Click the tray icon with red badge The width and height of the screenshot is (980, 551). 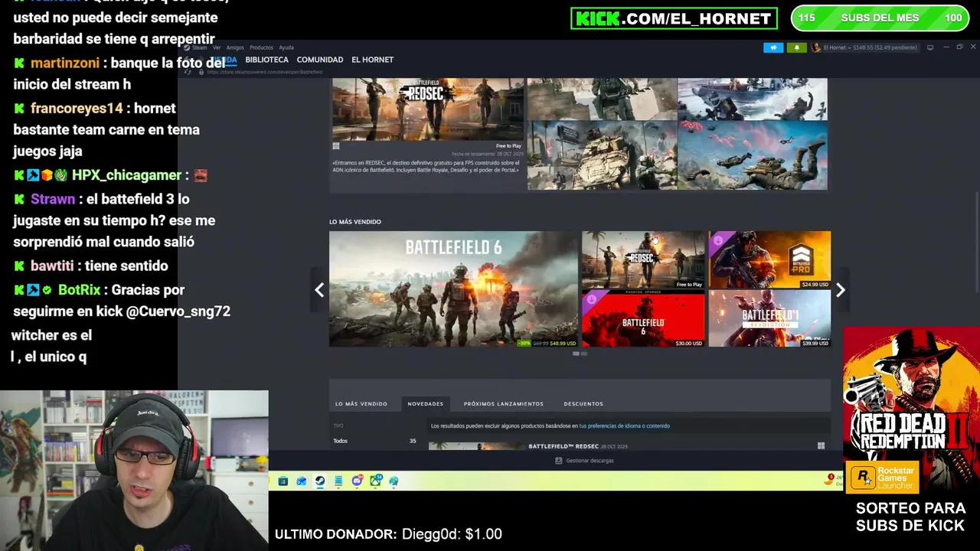pos(829,480)
